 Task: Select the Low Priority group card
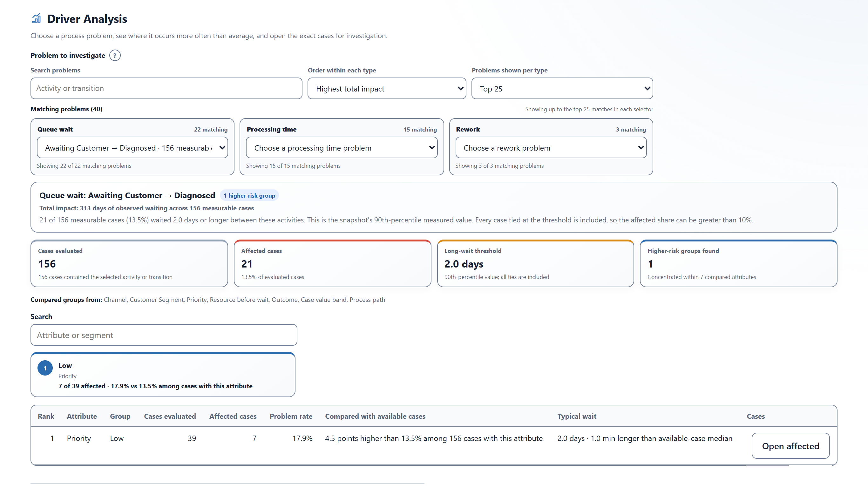[163, 375]
